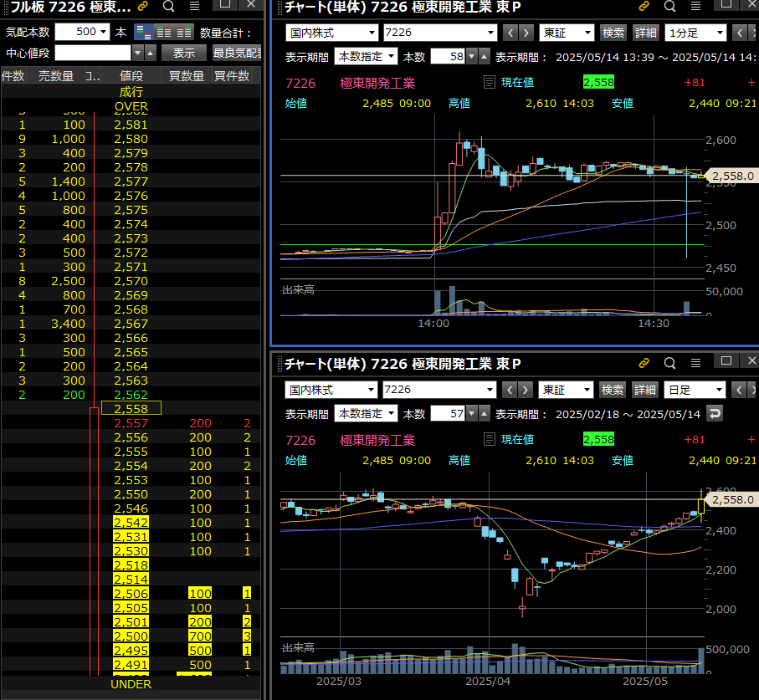This screenshot has width=759, height=700.
Task: Go to next symbol in lower chart
Action: click(x=526, y=390)
